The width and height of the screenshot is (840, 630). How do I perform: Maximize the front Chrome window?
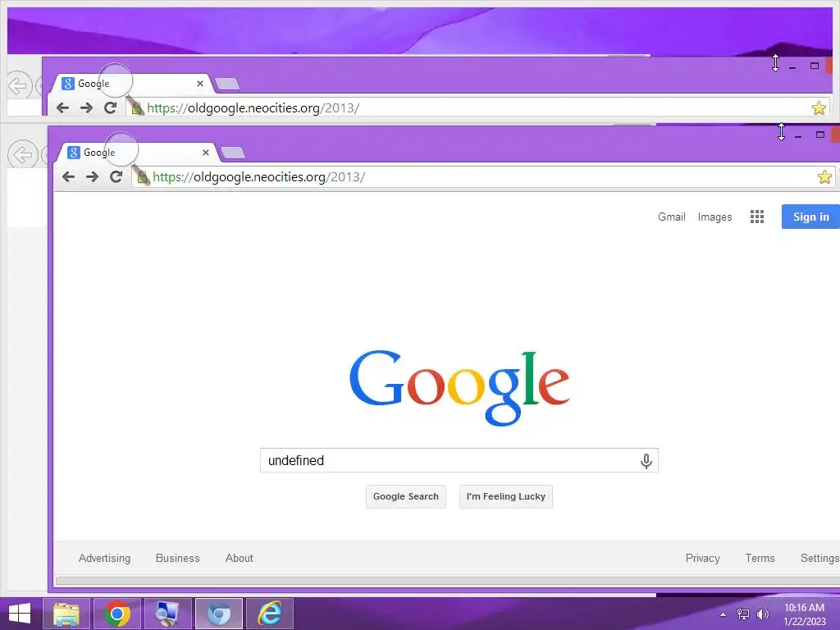[820, 135]
